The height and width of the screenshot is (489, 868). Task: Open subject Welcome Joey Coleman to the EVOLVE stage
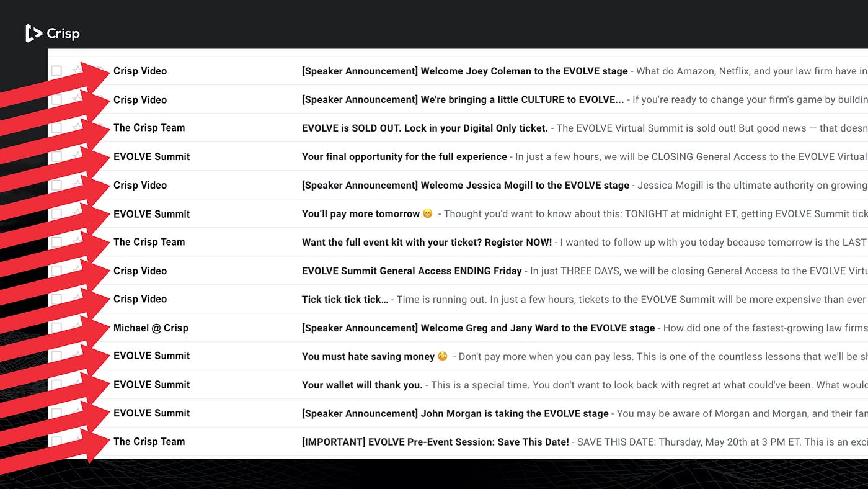click(465, 71)
